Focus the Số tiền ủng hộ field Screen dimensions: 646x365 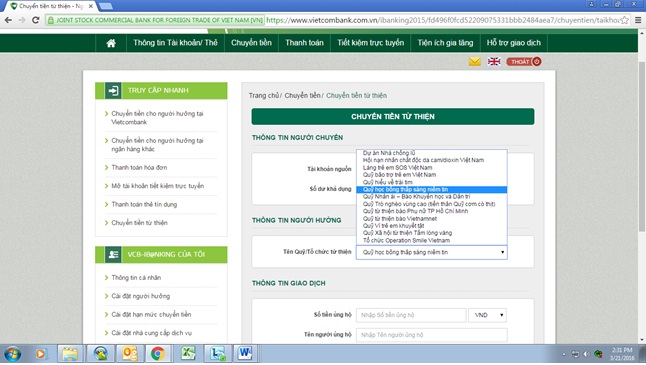pyautogui.click(x=411, y=315)
